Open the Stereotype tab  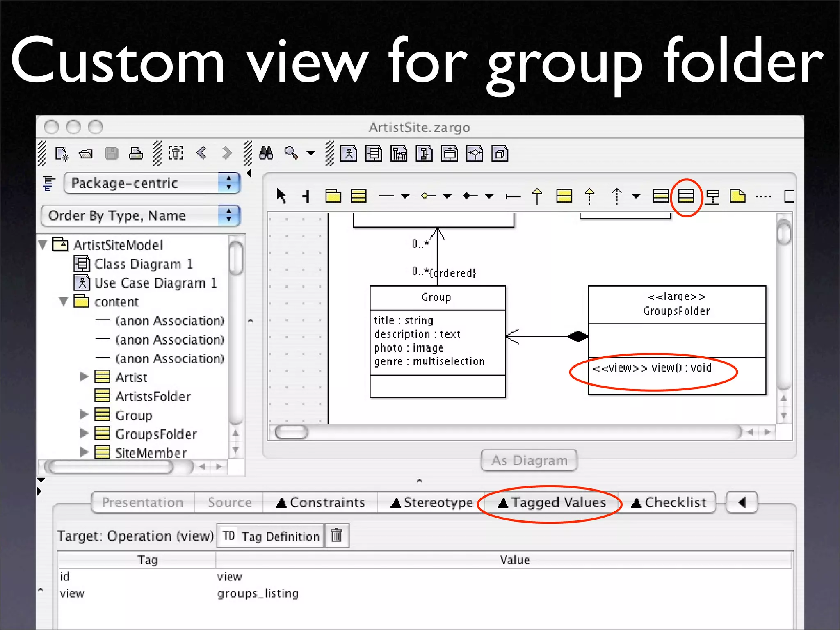pyautogui.click(x=431, y=502)
